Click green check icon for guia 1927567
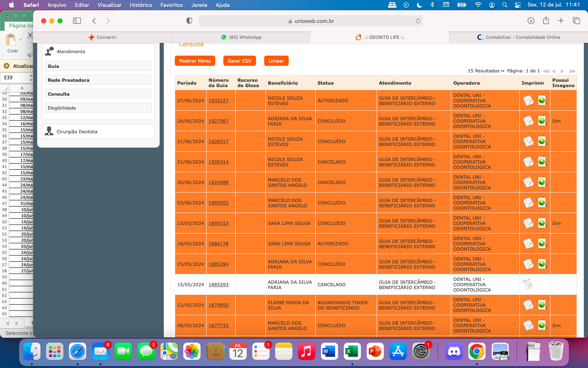Image resolution: width=588 pixels, height=368 pixels. [x=542, y=121]
